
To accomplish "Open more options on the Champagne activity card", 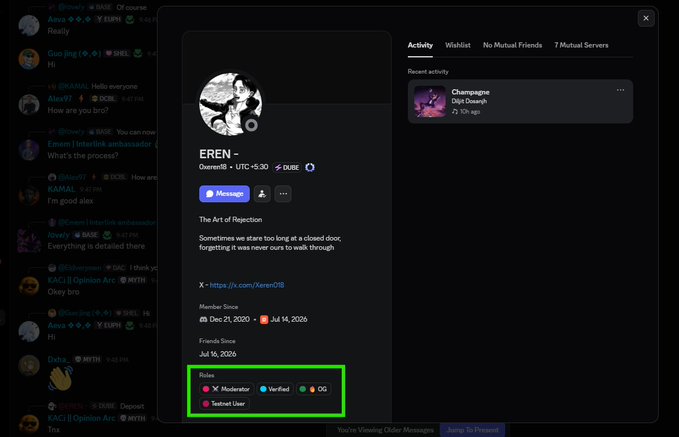I will click(x=620, y=90).
